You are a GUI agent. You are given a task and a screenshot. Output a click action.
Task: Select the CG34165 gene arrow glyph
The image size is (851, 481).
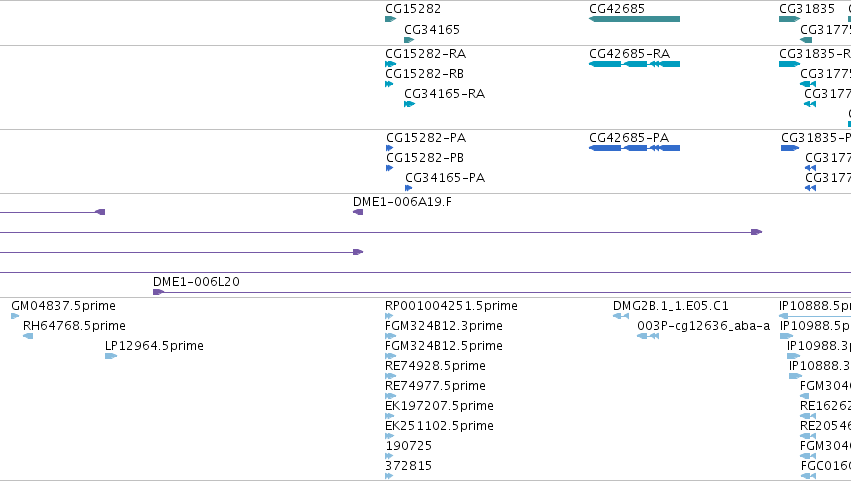click(x=409, y=40)
